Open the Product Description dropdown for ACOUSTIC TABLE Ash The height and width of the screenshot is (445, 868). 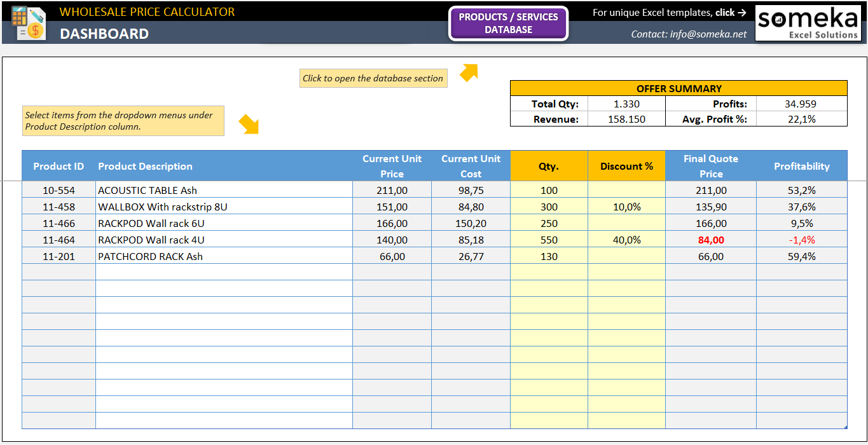223,189
